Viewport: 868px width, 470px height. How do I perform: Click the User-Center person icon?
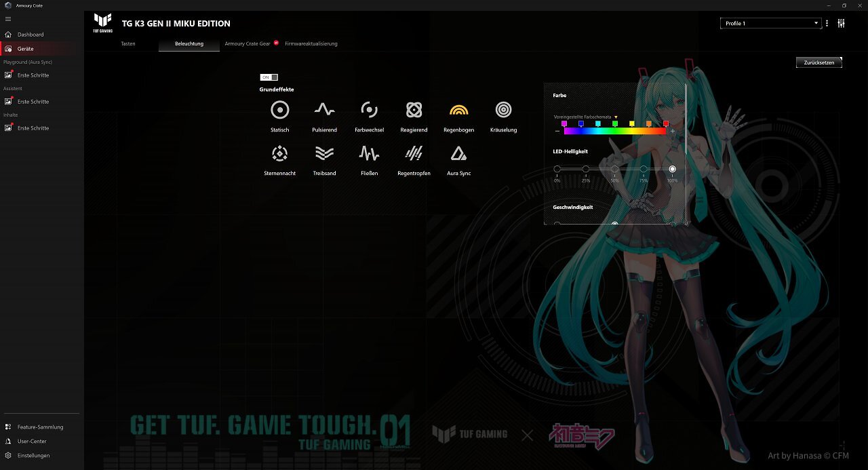8,442
